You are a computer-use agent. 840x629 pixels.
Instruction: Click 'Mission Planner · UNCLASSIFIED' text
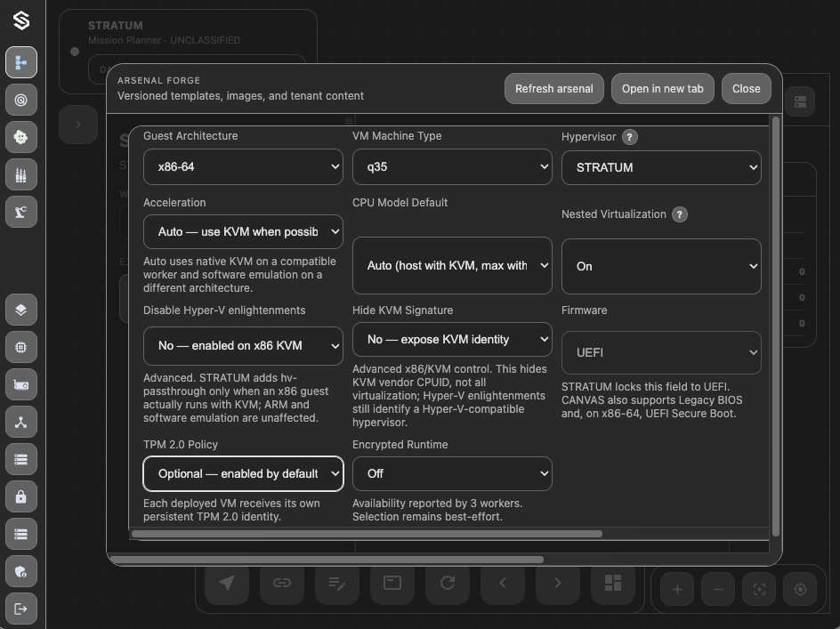pos(164,40)
